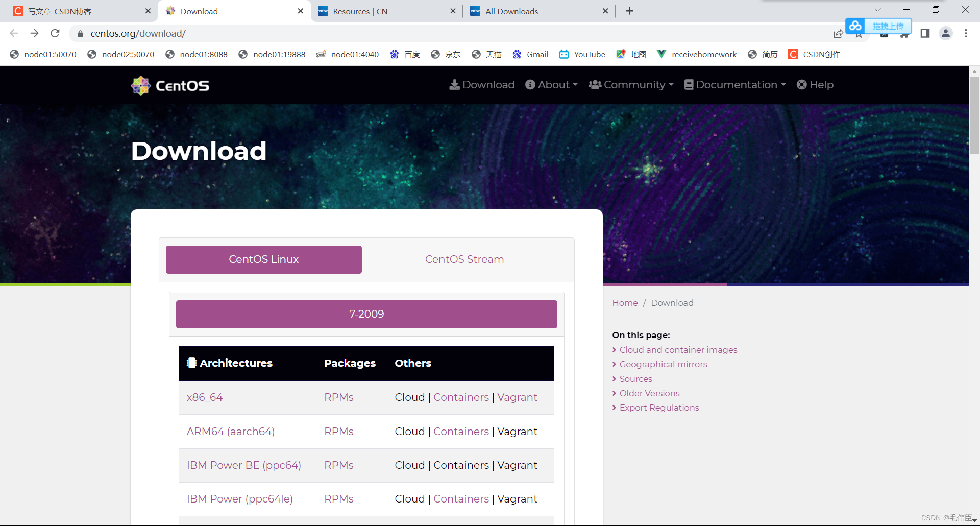Open the 简历 bookmark
The image size is (980, 526).
[x=763, y=54]
